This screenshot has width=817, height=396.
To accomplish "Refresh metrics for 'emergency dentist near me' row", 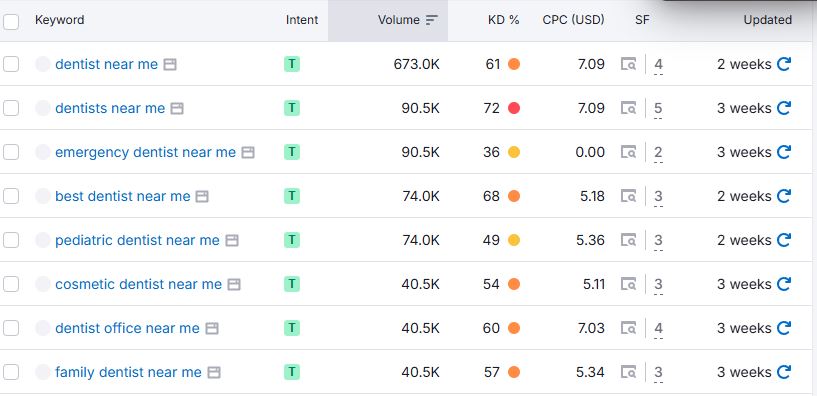I will pos(784,152).
